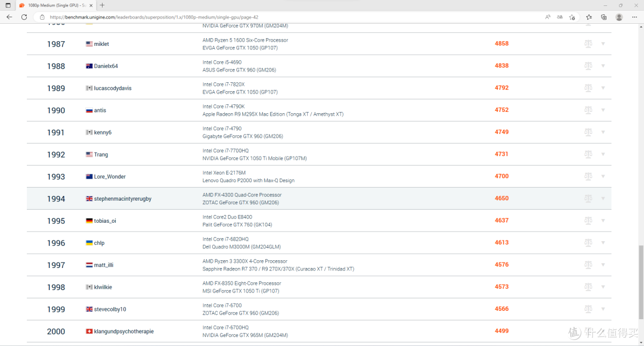Open the browser profile avatar
The height and width of the screenshot is (346, 644).
tap(619, 17)
